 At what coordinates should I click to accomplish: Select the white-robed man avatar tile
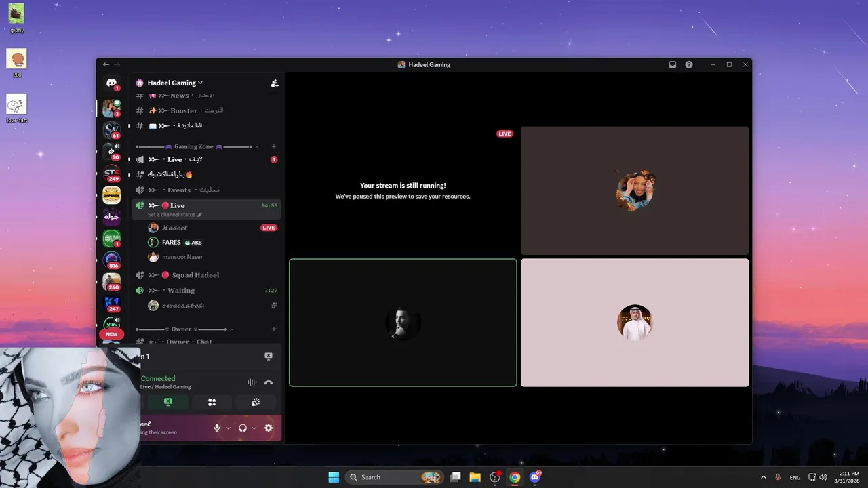tap(635, 323)
